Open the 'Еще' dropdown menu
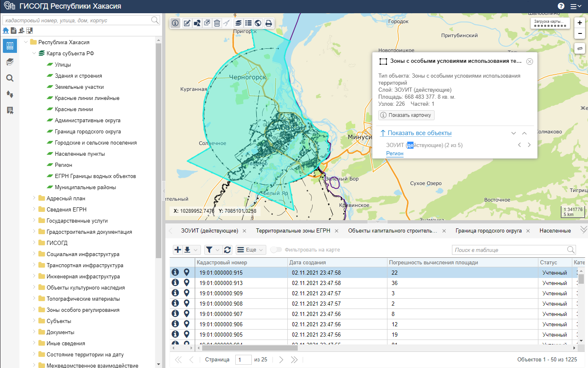The width and height of the screenshot is (588, 368). (251, 250)
